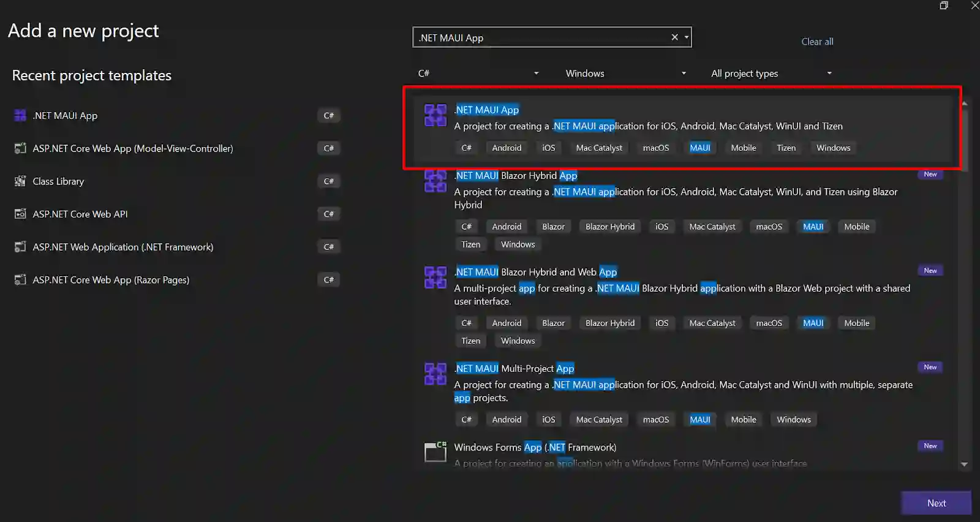The image size is (980, 522).
Task: Click the .NET MAUI Multi-Project App icon
Action: (435, 374)
